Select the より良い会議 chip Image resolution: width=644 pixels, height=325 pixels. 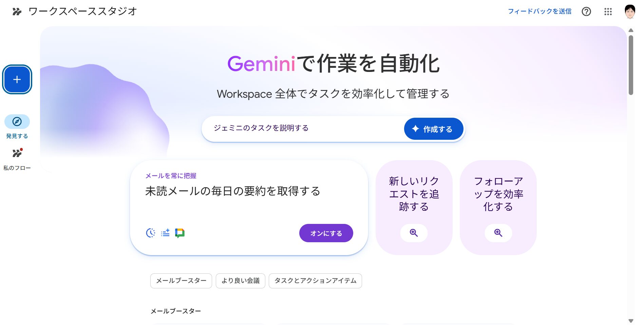point(240,281)
